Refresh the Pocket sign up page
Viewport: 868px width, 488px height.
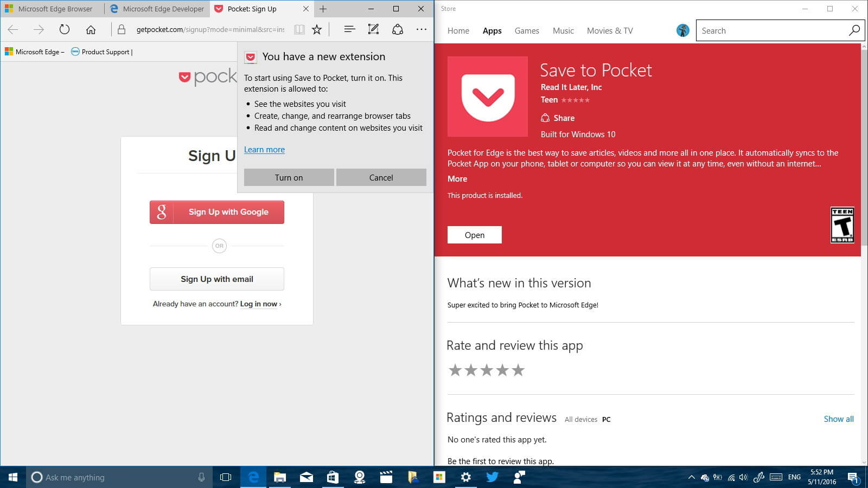click(x=65, y=29)
